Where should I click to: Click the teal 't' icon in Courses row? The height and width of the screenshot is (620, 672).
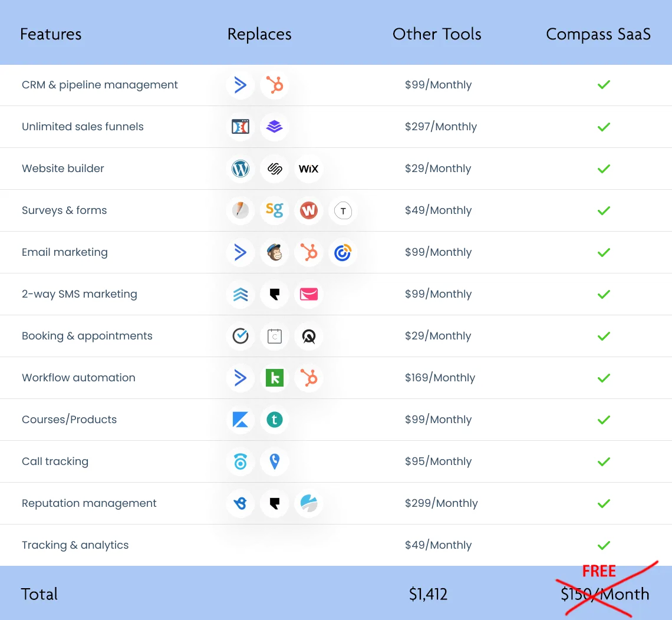pos(275,420)
